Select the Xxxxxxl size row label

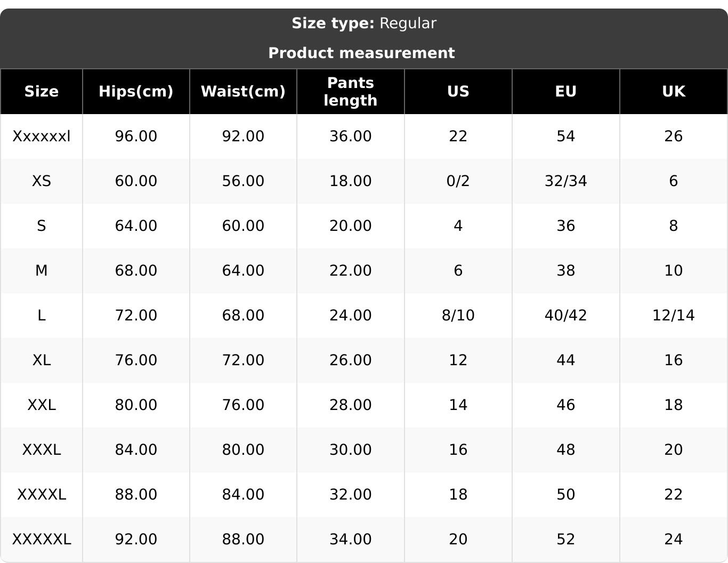coord(42,136)
